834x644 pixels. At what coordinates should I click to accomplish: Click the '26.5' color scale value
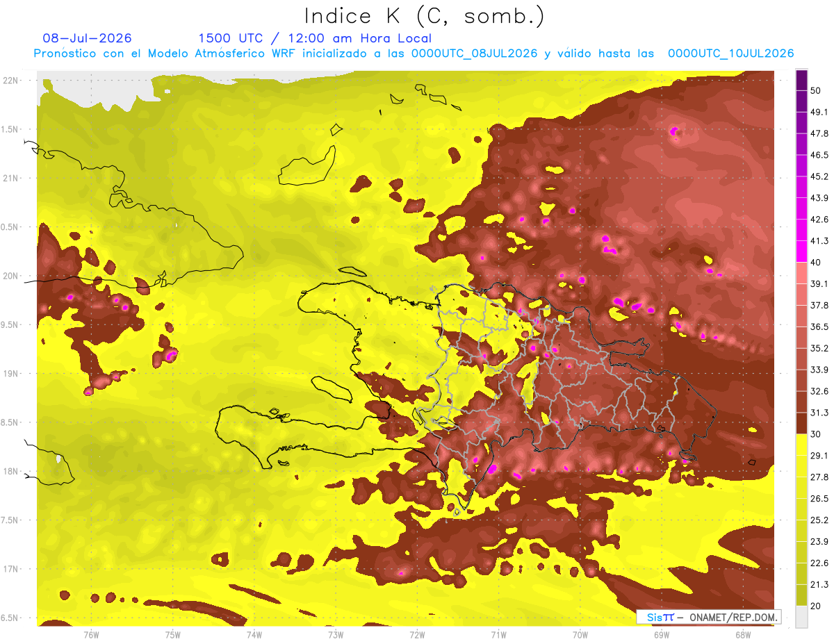click(819, 498)
